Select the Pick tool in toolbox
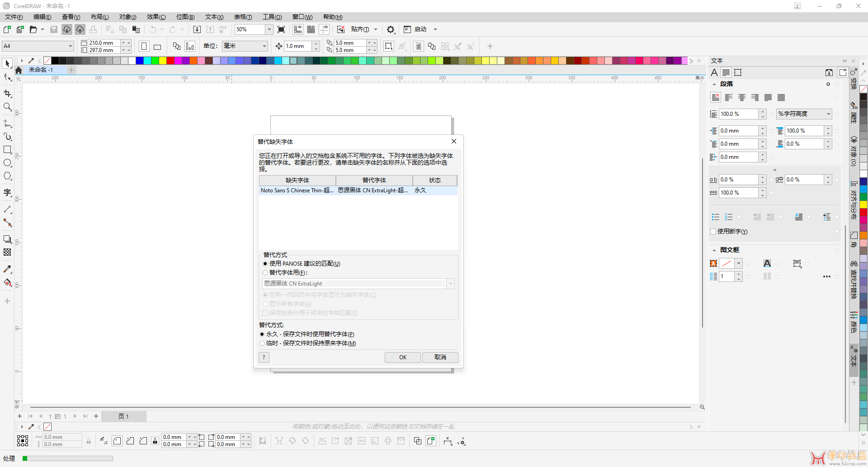The height and width of the screenshot is (467, 868). [x=7, y=63]
